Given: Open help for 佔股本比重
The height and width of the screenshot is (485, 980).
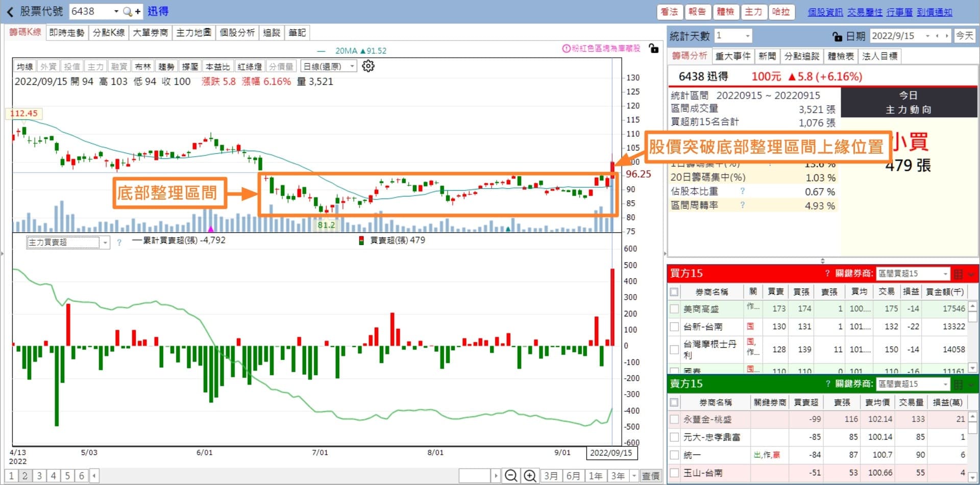Looking at the screenshot, I should click(x=742, y=191).
